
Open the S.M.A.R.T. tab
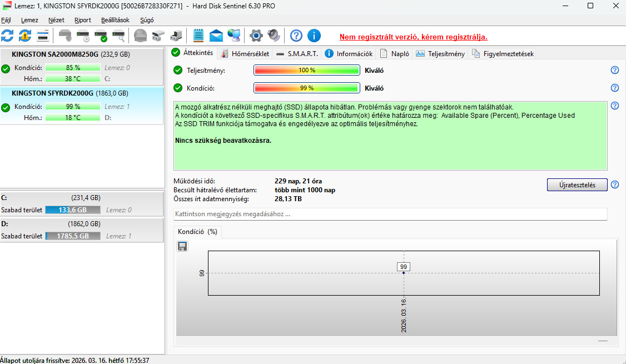(297, 53)
